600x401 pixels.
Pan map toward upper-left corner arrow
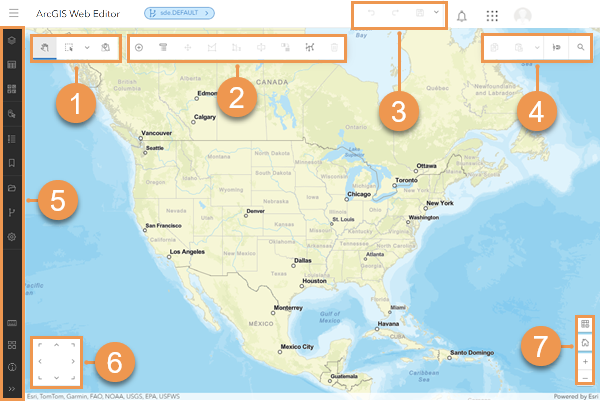tap(40, 345)
